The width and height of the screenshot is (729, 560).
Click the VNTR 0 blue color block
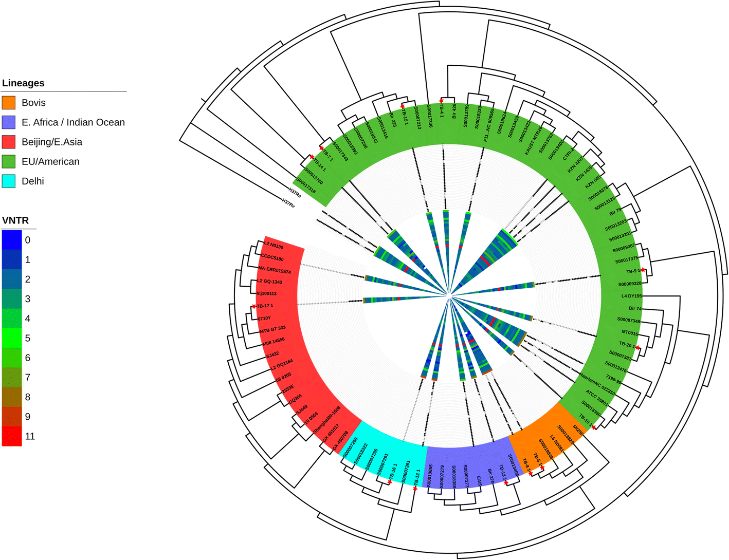coord(12,240)
